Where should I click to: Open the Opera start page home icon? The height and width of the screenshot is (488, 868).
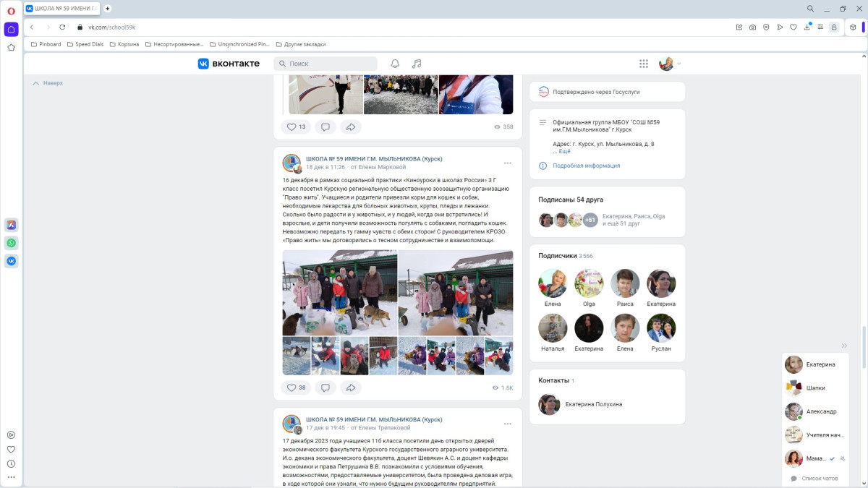click(x=11, y=29)
